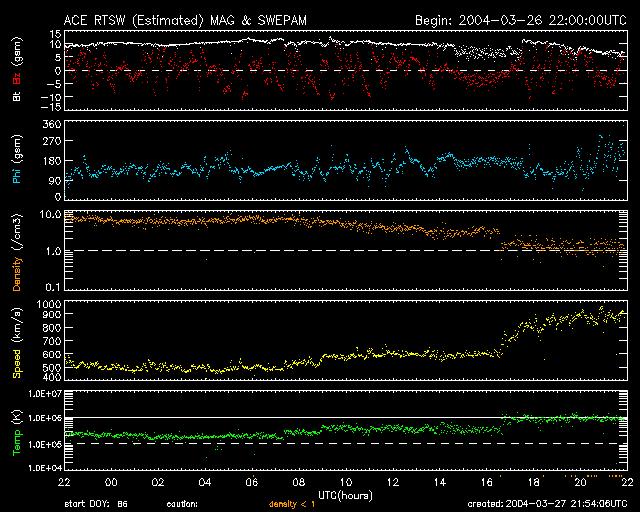The width and height of the screenshot is (640, 512).
Task: Select the red Bz axis label
Action: coord(17,78)
